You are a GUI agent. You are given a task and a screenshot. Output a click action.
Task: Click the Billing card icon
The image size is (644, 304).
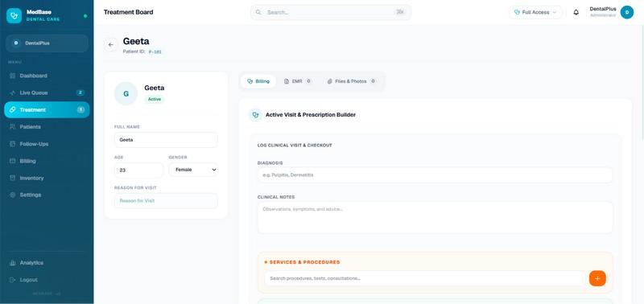pos(12,161)
